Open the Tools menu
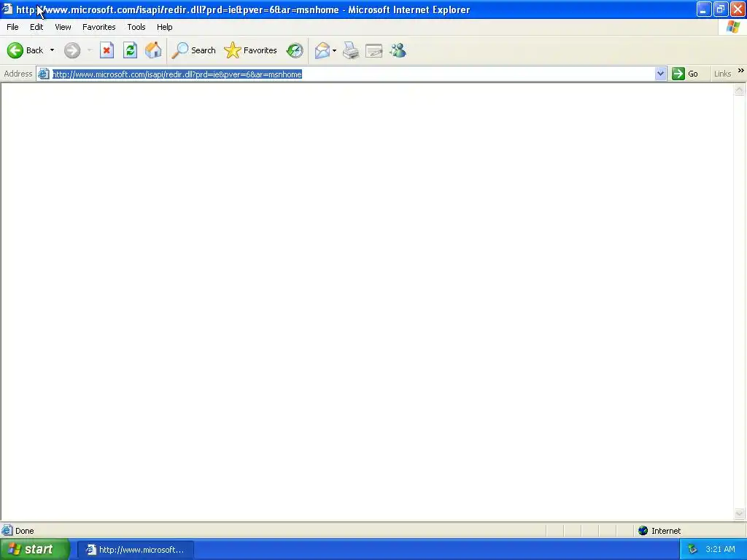Viewport: 747px width, 560px height. 136,27
